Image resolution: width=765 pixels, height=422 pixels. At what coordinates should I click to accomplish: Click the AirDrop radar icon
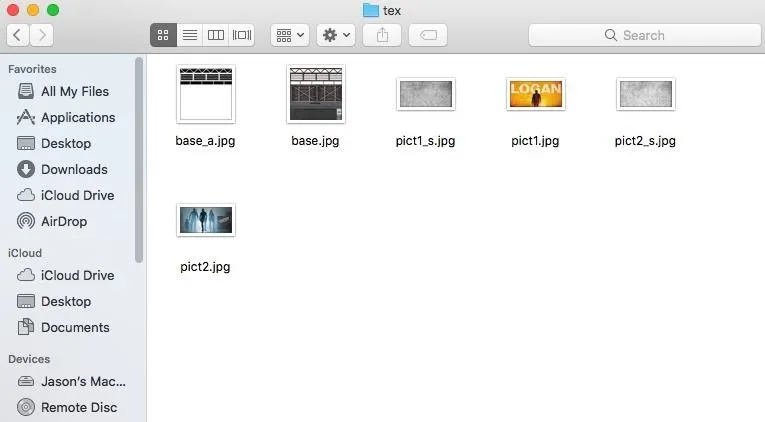pyautogui.click(x=26, y=221)
